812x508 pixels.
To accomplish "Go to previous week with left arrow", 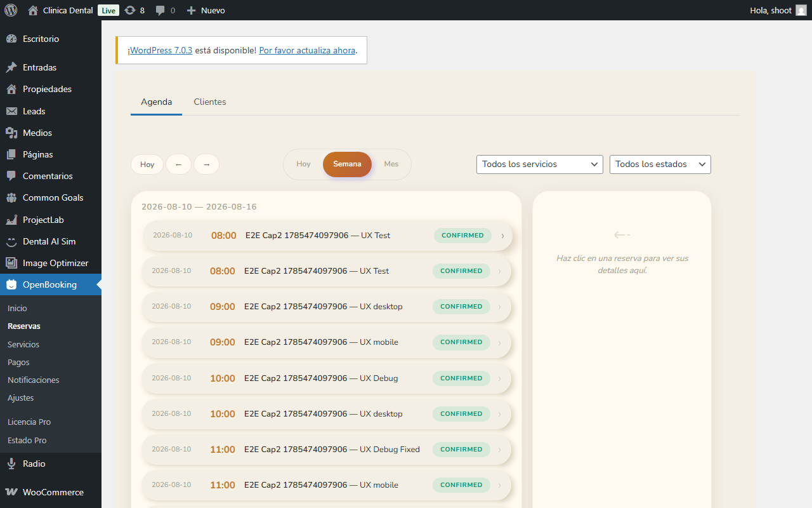I will pyautogui.click(x=178, y=164).
